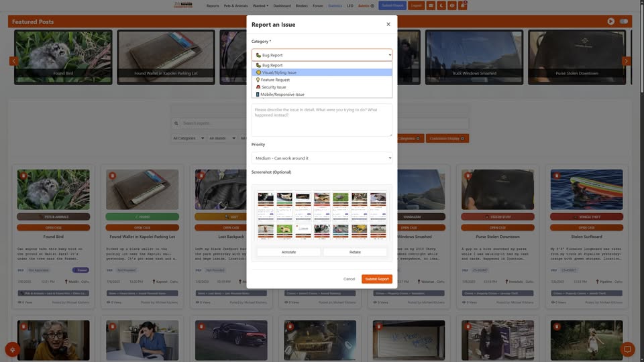Screen dimensions: 644x362
Task: Open the Category dropdown showing Bug Report
Action: pos(321,55)
